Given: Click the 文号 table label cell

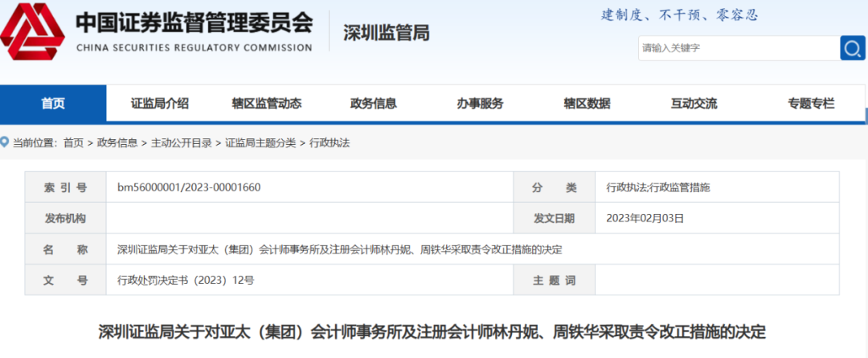Looking at the screenshot, I should (x=65, y=281).
